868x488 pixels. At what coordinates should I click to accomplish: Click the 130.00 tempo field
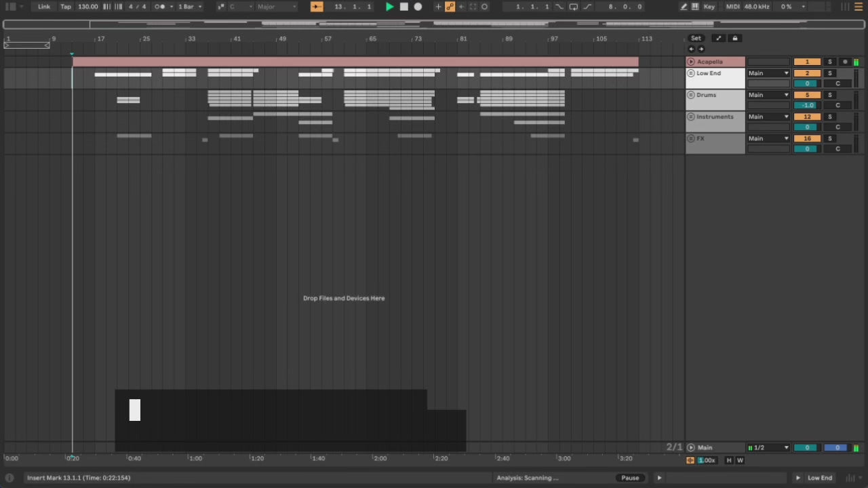(x=87, y=7)
